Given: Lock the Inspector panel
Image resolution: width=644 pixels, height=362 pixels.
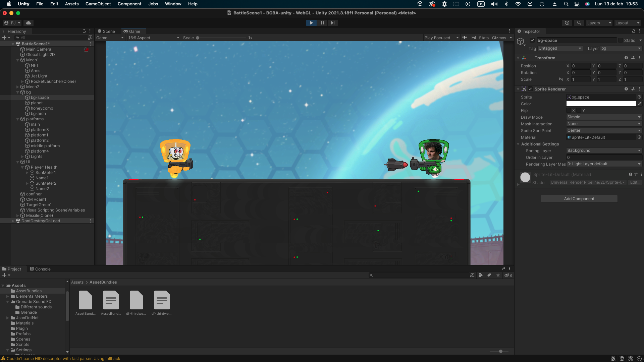Looking at the screenshot, I should tap(633, 31).
